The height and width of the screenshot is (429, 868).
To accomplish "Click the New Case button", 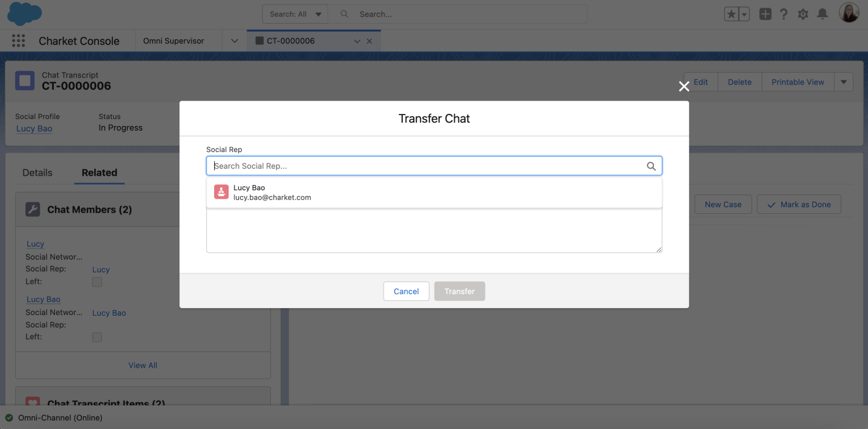I will (x=723, y=204).
